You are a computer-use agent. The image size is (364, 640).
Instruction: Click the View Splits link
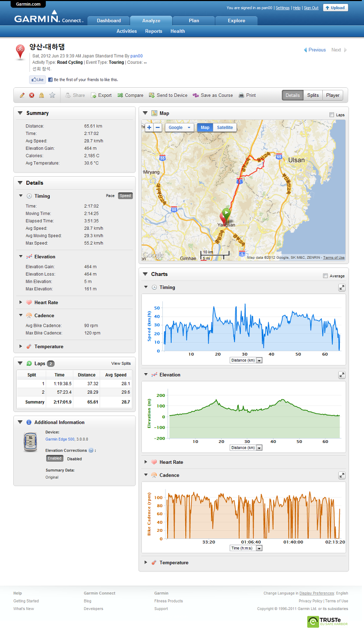point(121,363)
